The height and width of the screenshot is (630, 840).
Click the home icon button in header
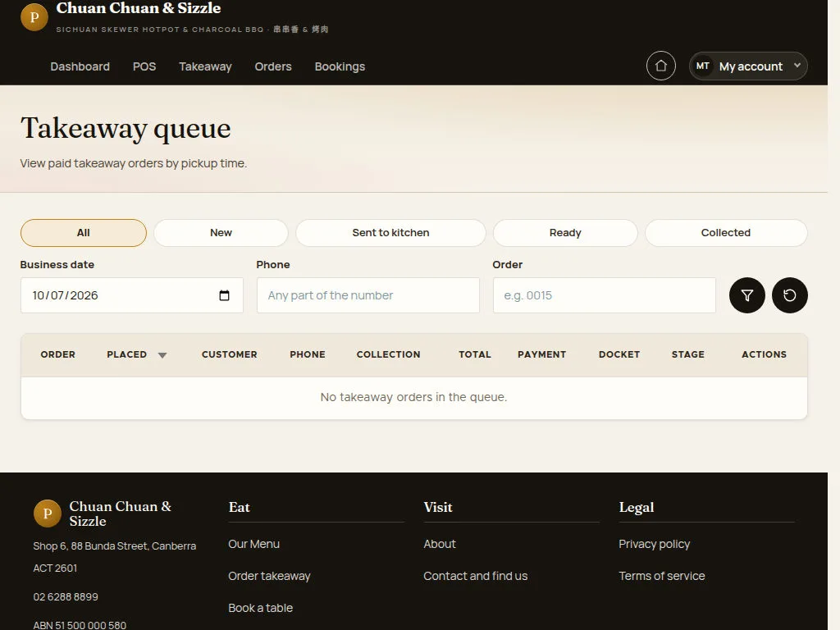[x=660, y=66]
